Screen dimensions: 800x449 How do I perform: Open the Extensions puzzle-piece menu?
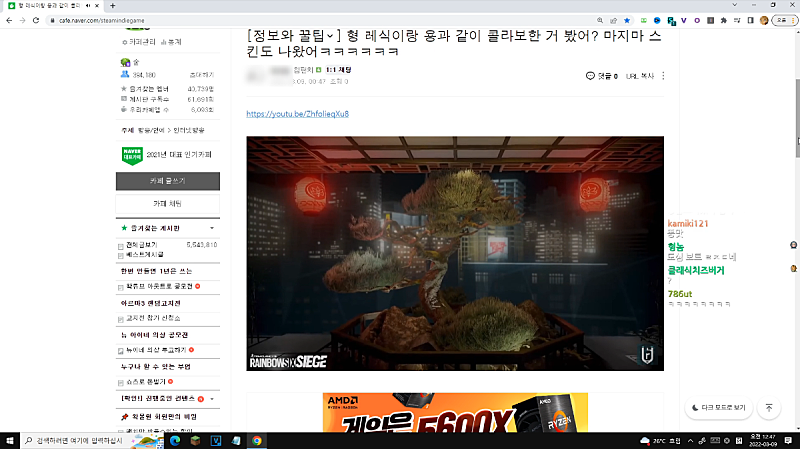click(x=723, y=20)
